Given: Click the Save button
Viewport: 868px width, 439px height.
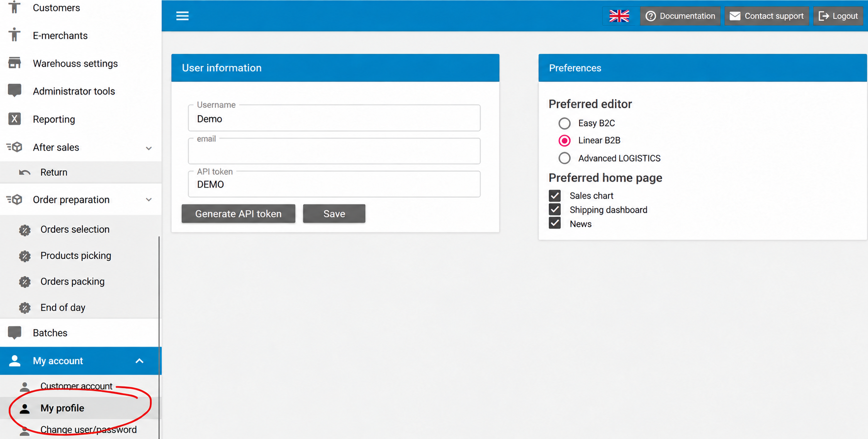Looking at the screenshot, I should pos(334,214).
